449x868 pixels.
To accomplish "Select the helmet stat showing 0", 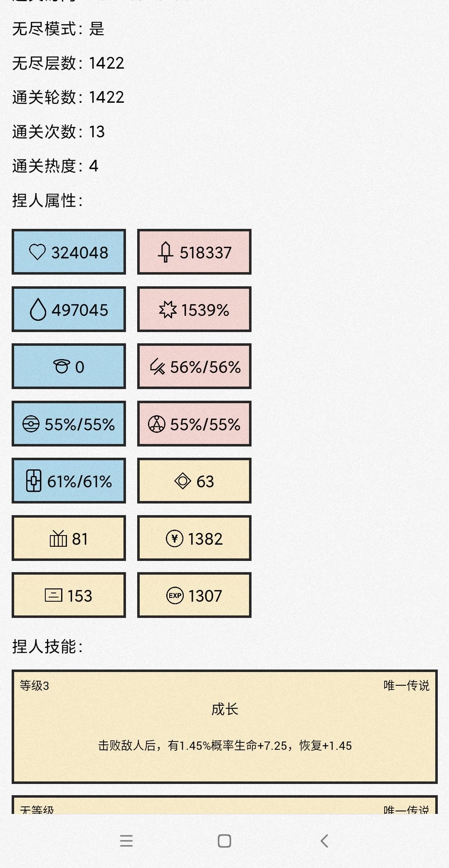I will coord(69,366).
